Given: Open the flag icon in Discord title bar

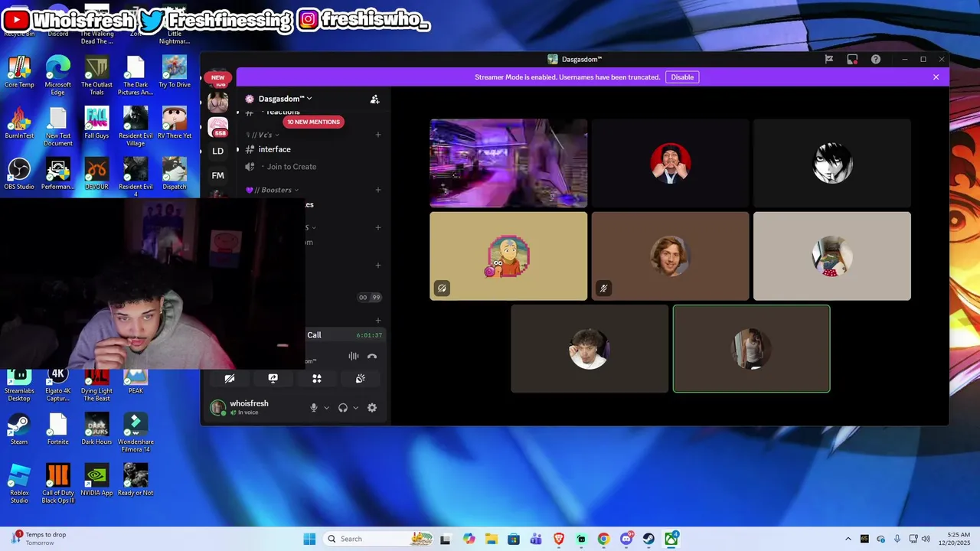Looking at the screenshot, I should pos(828,59).
